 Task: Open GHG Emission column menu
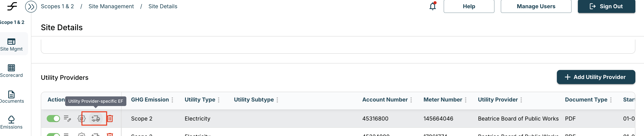(x=172, y=100)
